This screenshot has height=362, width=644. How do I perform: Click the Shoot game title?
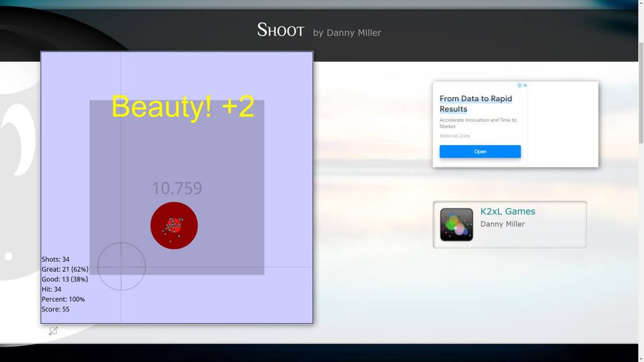coord(281,30)
